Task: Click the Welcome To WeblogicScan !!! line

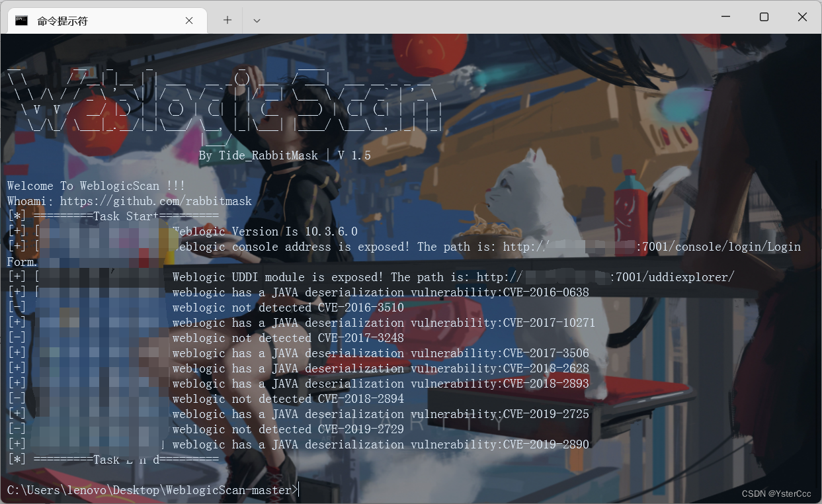Action: click(97, 186)
